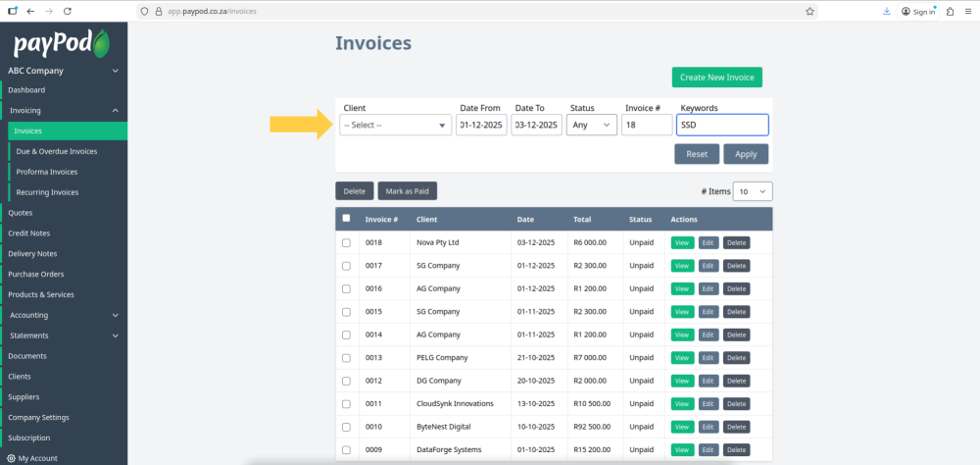Image resolution: width=980 pixels, height=465 pixels.
Task: Reload the page using refresh icon
Action: click(x=68, y=11)
